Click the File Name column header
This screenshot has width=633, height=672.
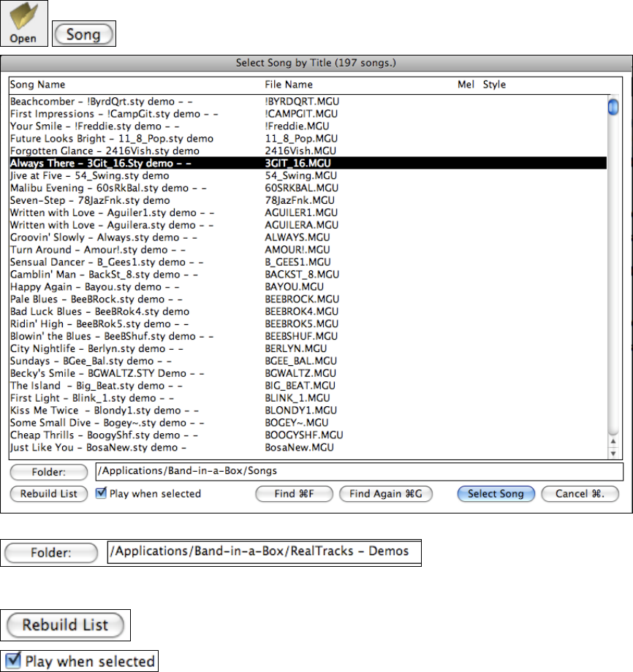[289, 85]
